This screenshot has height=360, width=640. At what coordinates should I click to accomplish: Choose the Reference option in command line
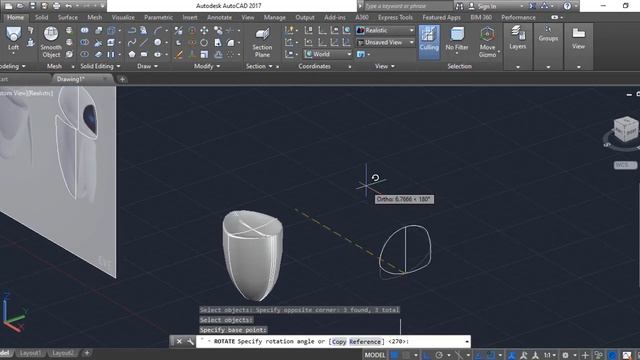(365, 342)
